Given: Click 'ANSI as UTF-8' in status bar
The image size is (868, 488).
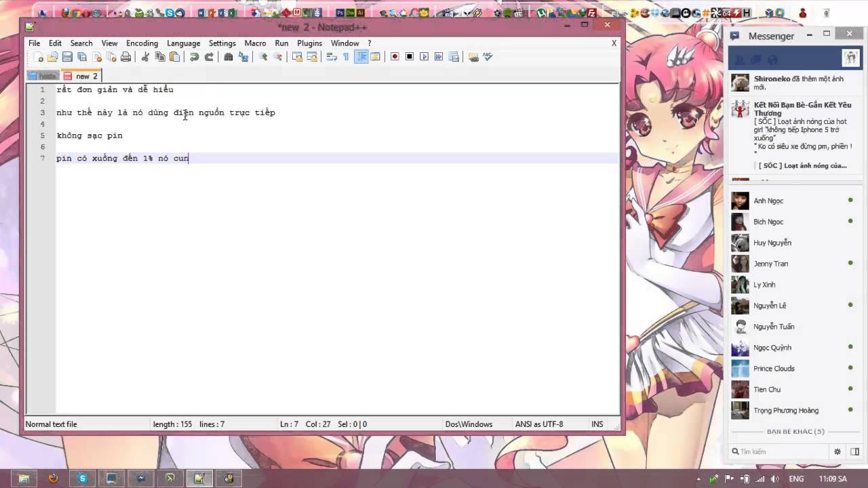Looking at the screenshot, I should coord(539,424).
